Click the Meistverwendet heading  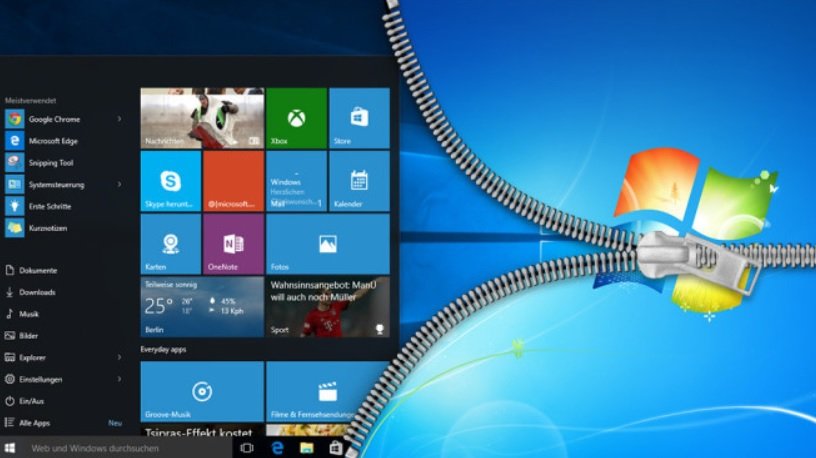31,100
